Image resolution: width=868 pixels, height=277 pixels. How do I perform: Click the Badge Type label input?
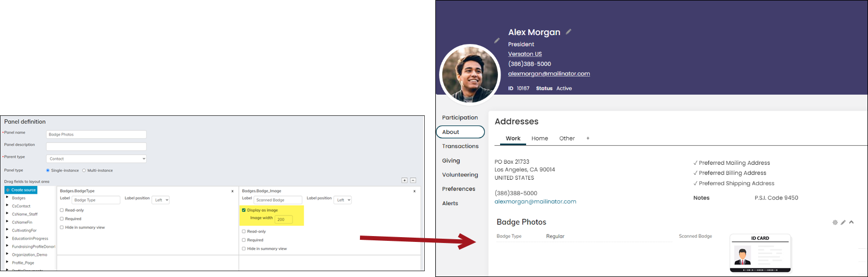click(96, 200)
